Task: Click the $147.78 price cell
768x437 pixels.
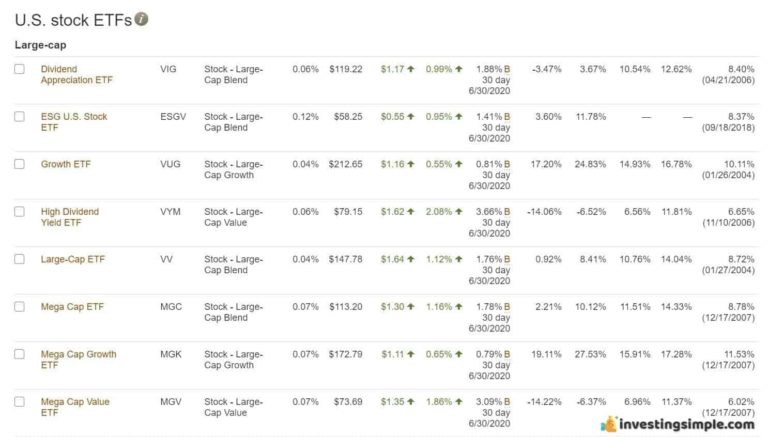Action: click(346, 259)
